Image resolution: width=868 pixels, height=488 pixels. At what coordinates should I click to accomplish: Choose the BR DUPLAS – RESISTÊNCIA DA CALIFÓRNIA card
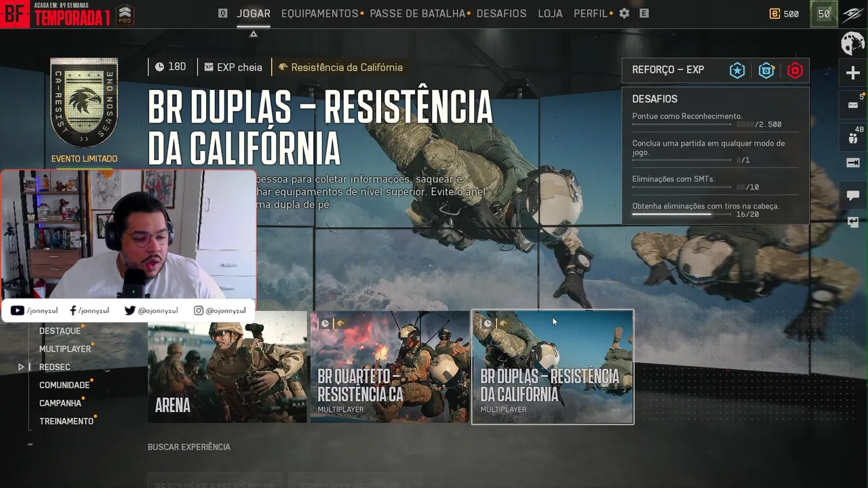(x=553, y=367)
